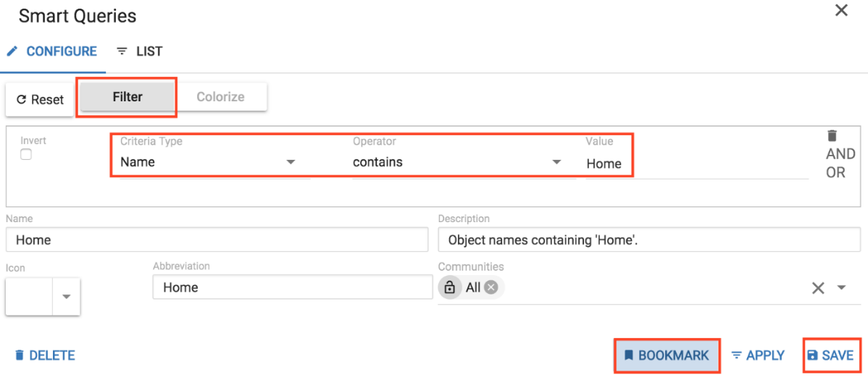Click the lock icon in Communities chip
868x377 pixels.
point(449,287)
